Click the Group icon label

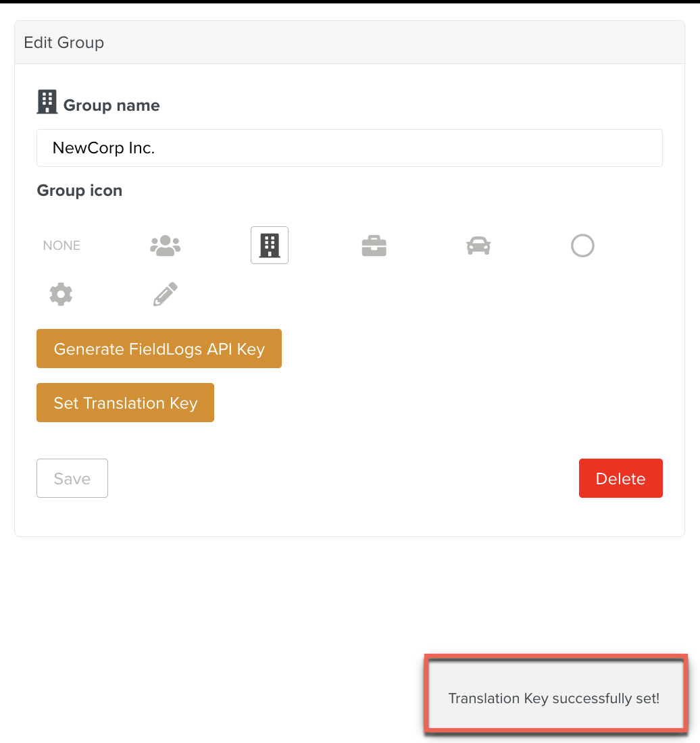pyautogui.click(x=80, y=190)
